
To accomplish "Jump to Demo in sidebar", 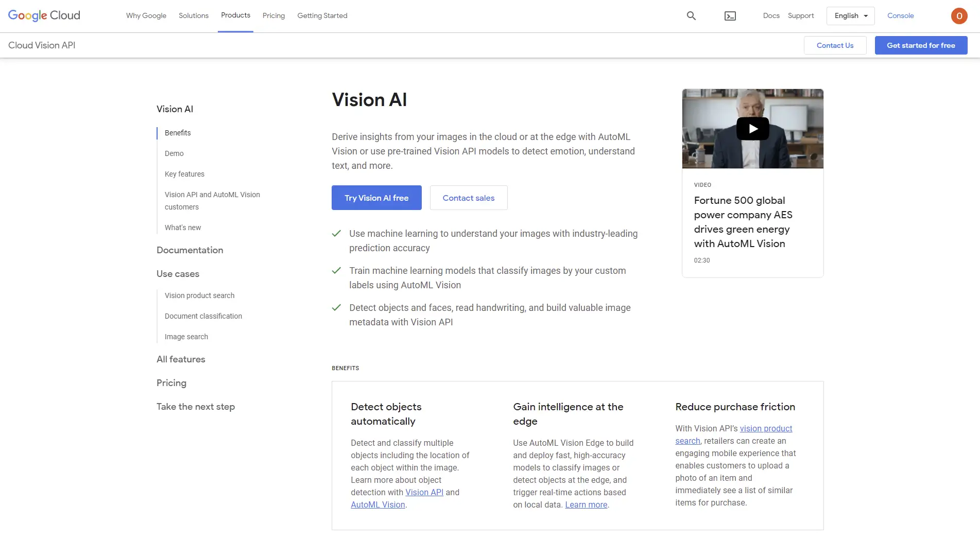I will [x=174, y=153].
